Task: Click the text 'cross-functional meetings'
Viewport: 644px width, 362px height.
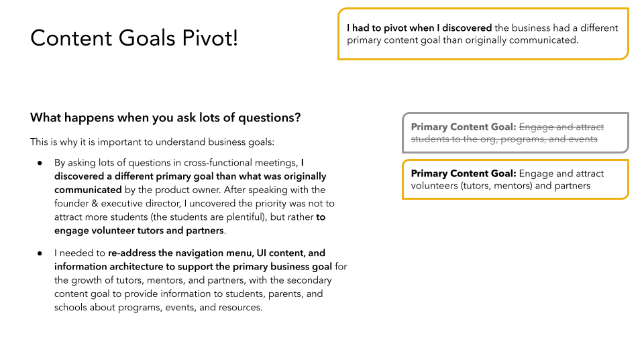Action: tap(240, 163)
